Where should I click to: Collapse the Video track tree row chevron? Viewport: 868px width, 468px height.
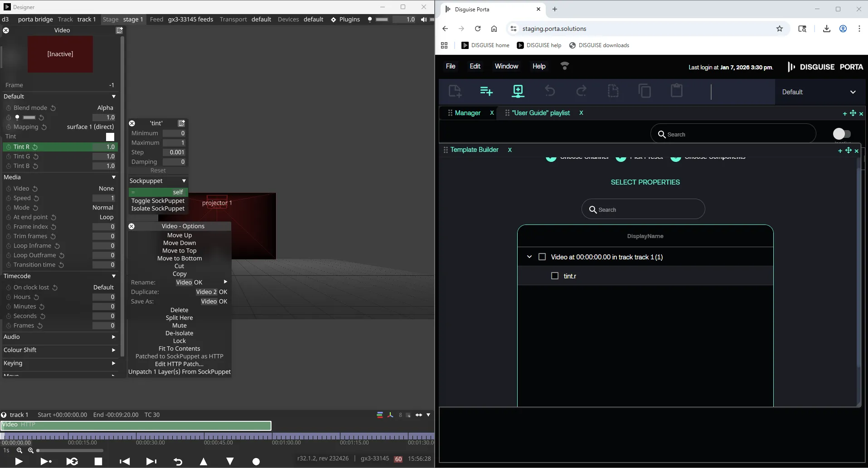pos(529,257)
